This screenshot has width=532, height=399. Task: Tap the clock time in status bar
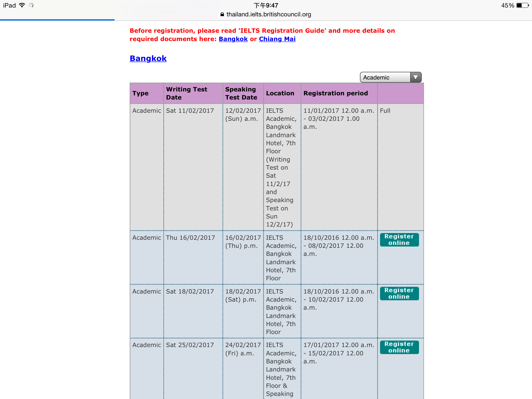266,5
